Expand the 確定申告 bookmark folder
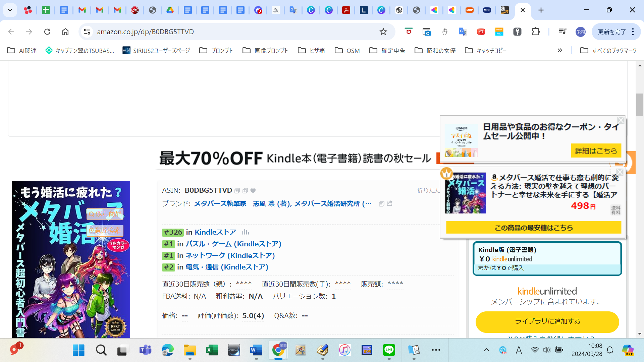Viewport: 644px width, 362px height. pyautogui.click(x=387, y=50)
